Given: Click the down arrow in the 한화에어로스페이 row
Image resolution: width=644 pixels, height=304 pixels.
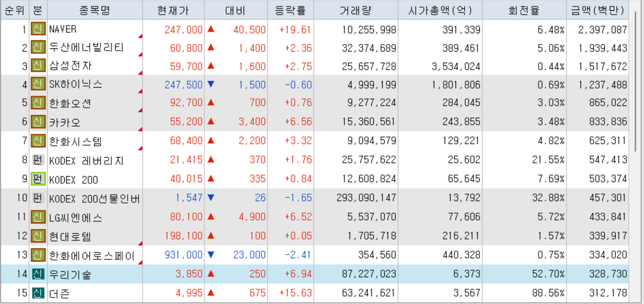Looking at the screenshot, I should [211, 255].
